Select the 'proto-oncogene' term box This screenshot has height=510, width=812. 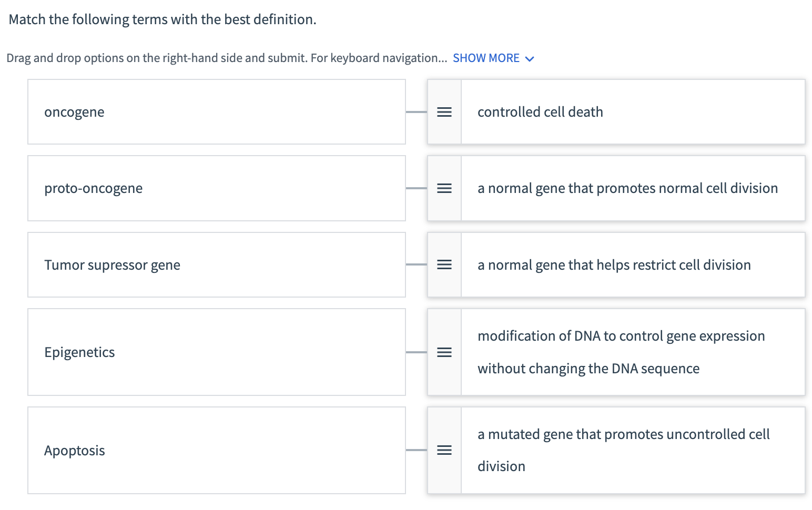click(x=216, y=188)
